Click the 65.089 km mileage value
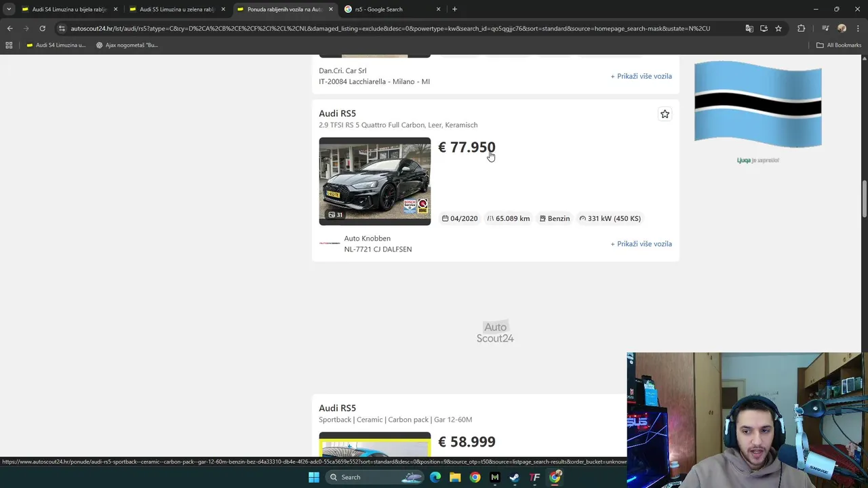Viewport: 868px width, 488px height. [x=508, y=218]
